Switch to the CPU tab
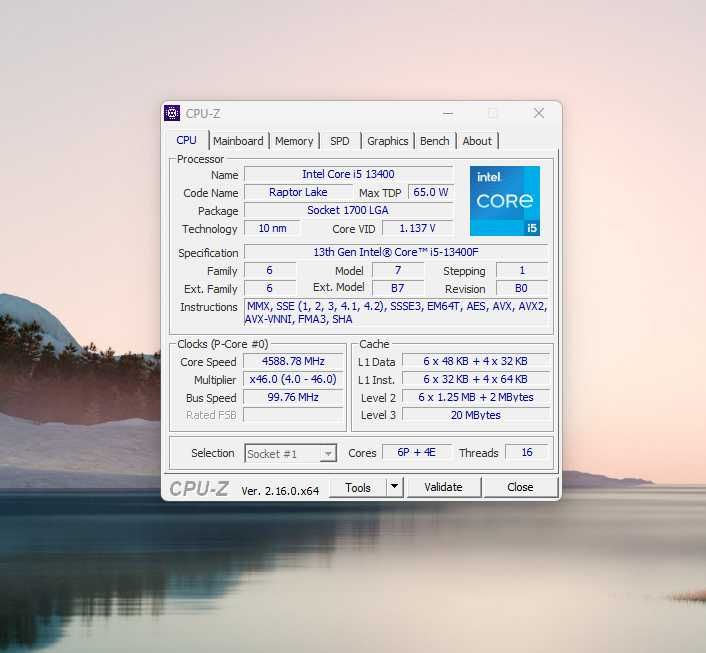 pos(186,140)
